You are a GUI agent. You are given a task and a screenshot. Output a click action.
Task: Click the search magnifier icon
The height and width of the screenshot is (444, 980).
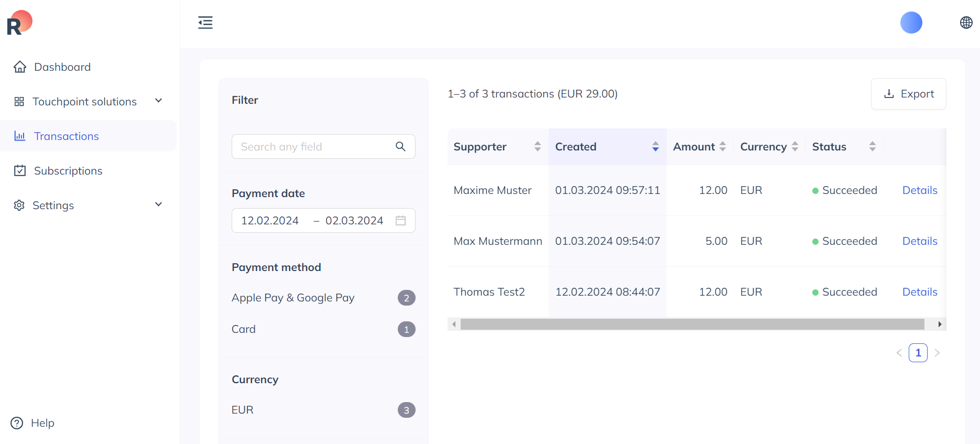tap(400, 147)
